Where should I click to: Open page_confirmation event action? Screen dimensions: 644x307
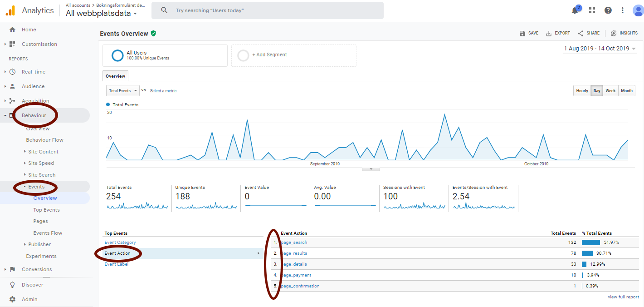pyautogui.click(x=300, y=286)
